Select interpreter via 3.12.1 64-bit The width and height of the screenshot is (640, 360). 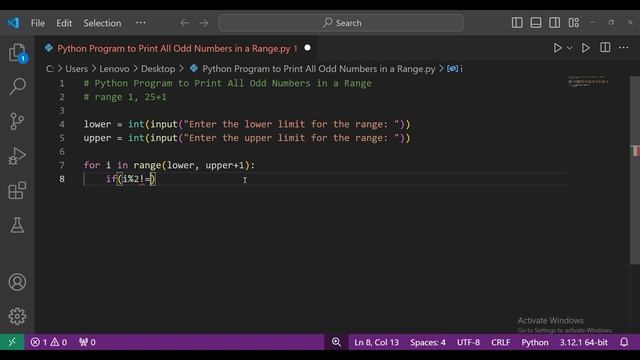584,342
